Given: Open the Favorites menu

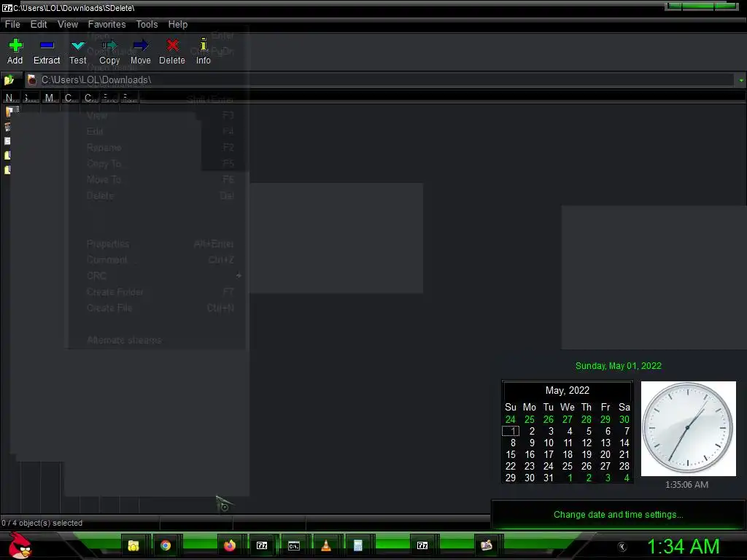Looking at the screenshot, I should [107, 24].
